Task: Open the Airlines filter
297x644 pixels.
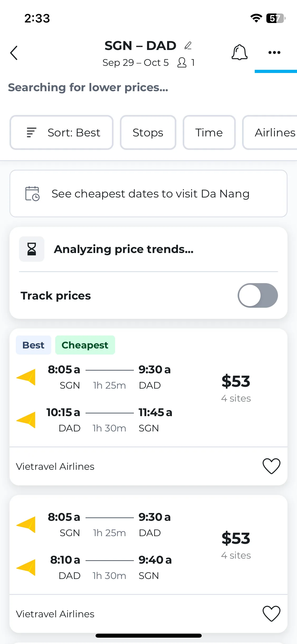Action: [270, 132]
